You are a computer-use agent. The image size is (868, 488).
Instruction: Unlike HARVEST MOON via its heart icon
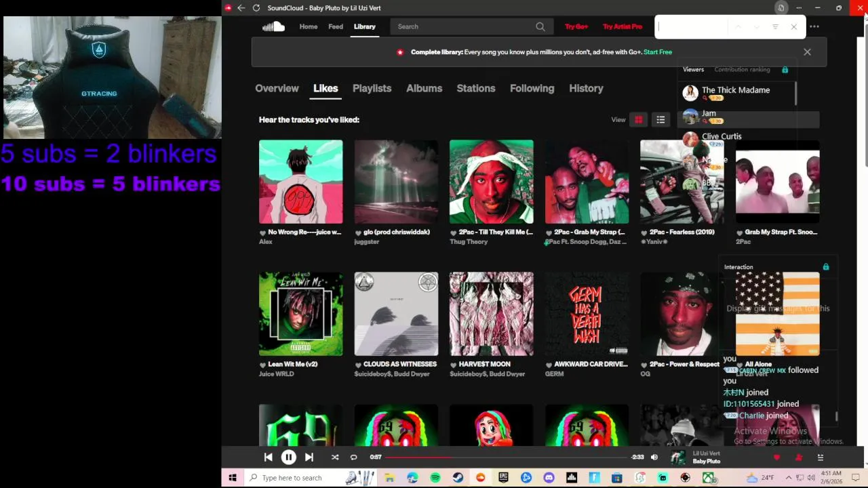coord(453,365)
